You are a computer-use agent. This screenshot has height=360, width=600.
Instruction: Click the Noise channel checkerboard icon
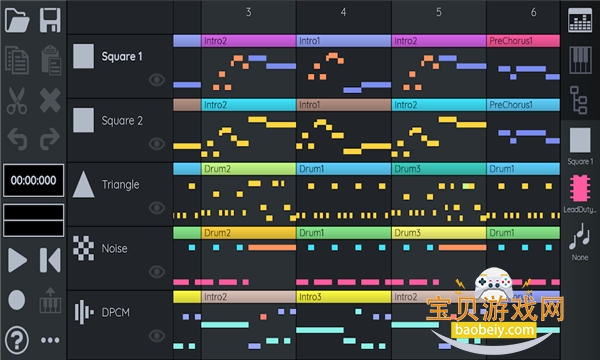tap(83, 248)
